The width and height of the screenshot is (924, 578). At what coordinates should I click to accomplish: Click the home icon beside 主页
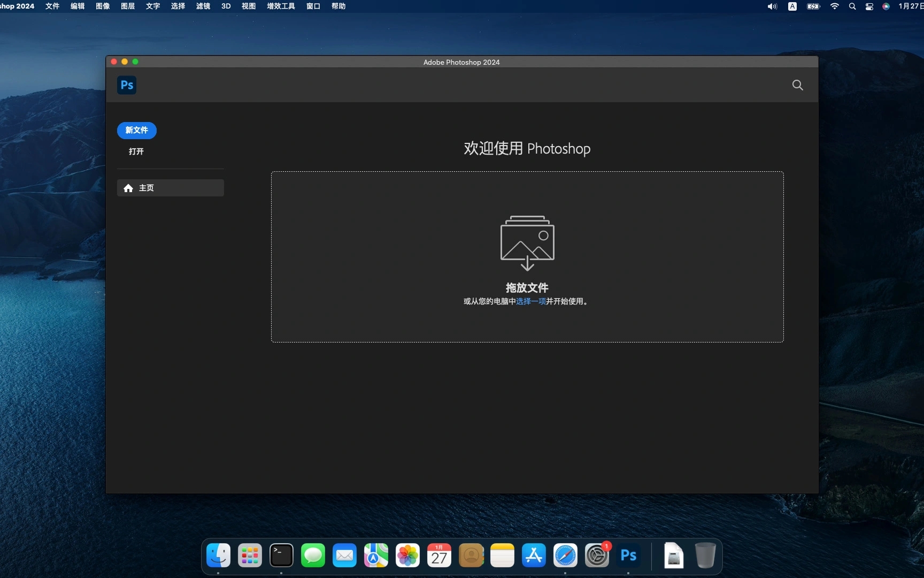[x=128, y=188]
